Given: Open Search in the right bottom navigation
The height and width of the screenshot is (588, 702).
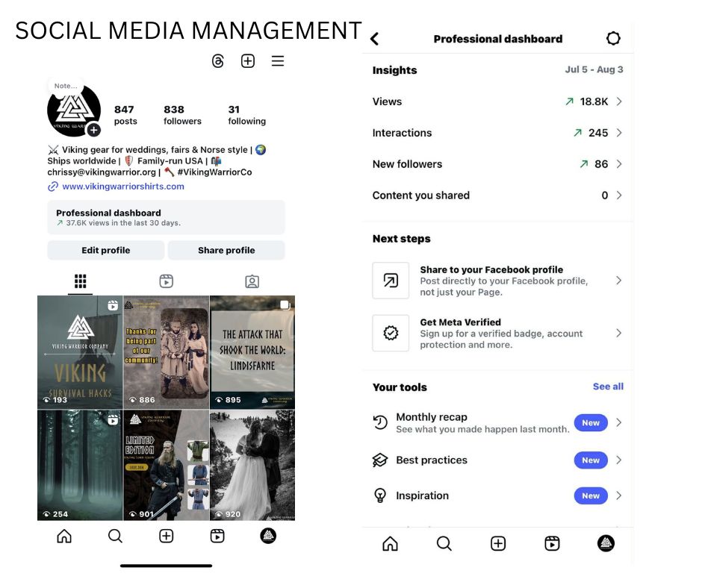Looking at the screenshot, I should pyautogui.click(x=444, y=544).
